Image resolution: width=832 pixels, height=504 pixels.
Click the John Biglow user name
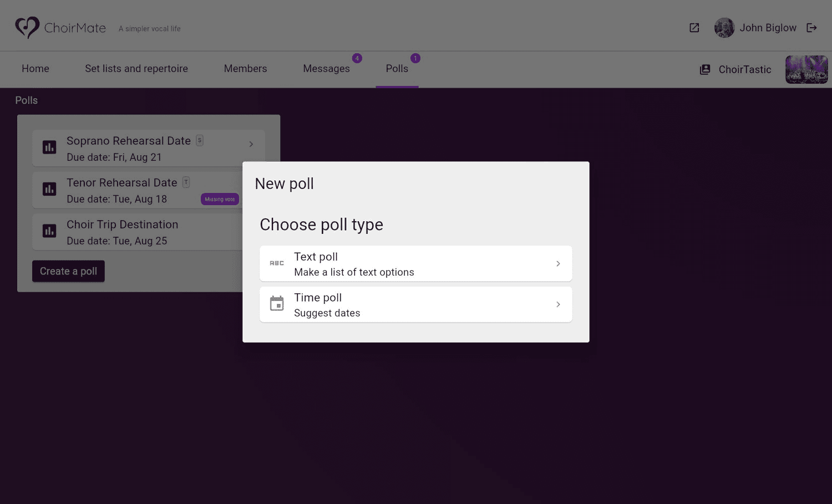[768, 28]
